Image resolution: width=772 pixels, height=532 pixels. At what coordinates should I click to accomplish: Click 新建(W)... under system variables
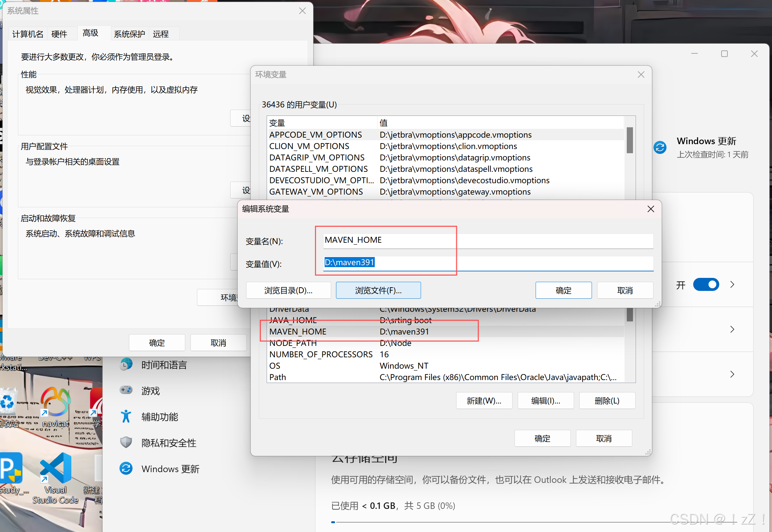click(484, 401)
